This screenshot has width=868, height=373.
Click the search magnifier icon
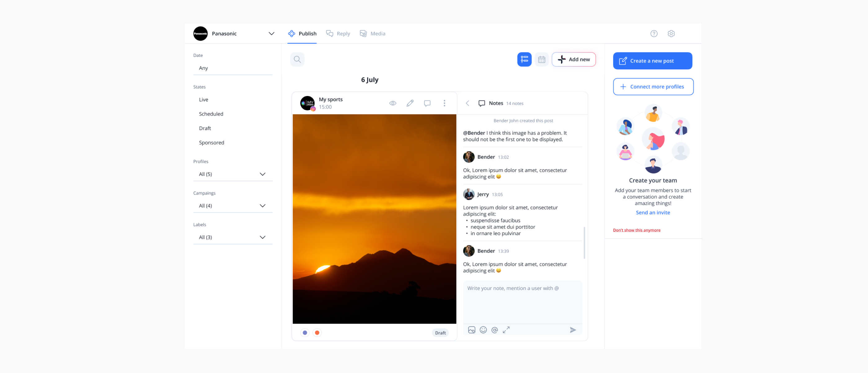point(297,59)
